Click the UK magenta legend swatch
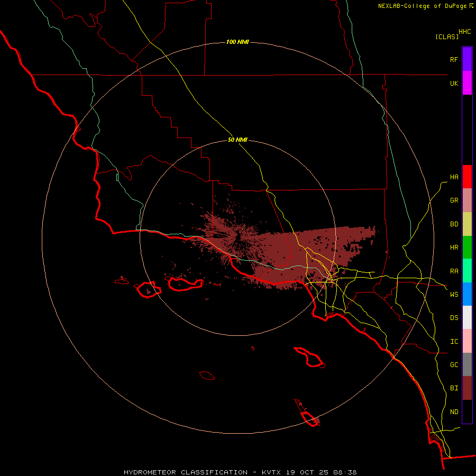The width and height of the screenshot is (476, 476). pos(467,83)
